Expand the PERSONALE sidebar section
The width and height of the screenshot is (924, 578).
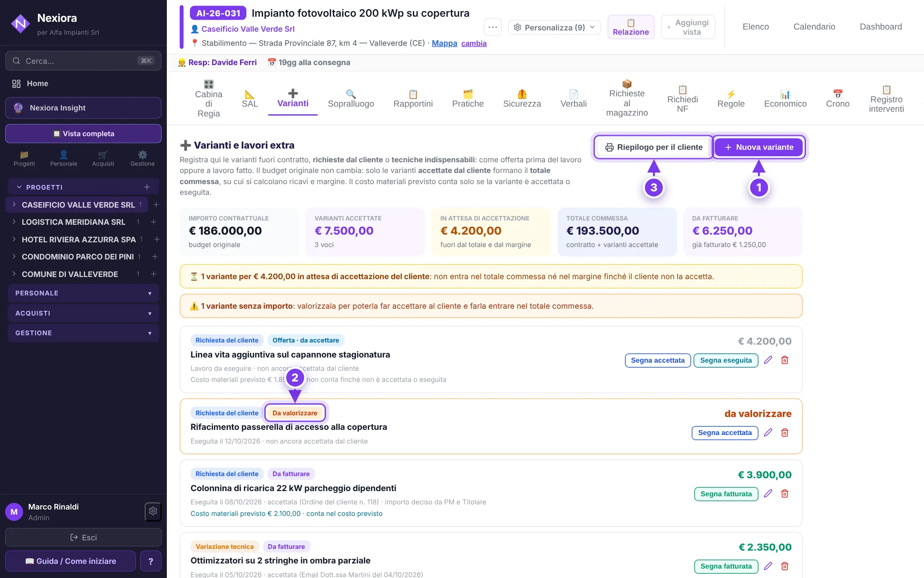point(83,293)
